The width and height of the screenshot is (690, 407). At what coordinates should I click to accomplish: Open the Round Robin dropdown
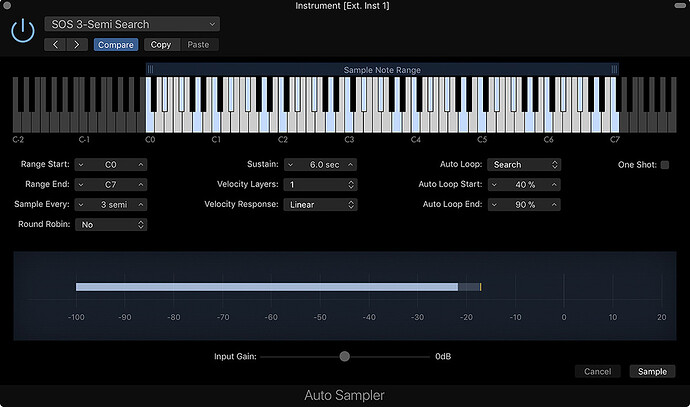coord(111,224)
